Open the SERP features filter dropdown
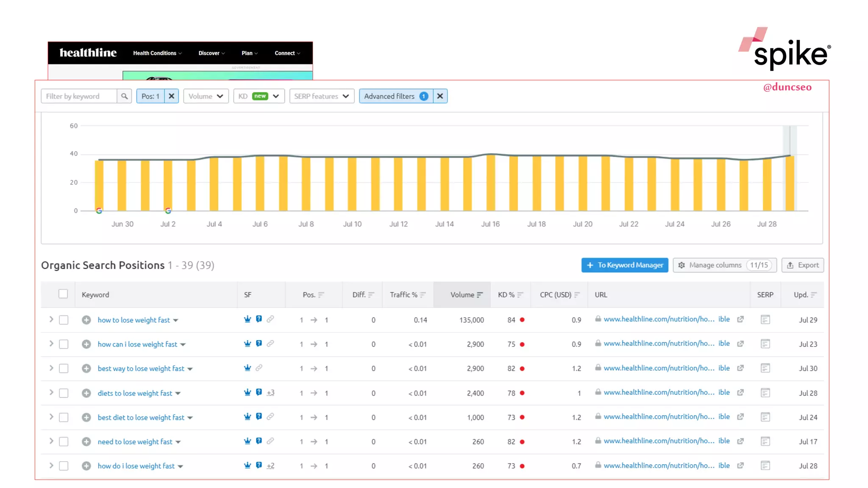 coord(321,96)
